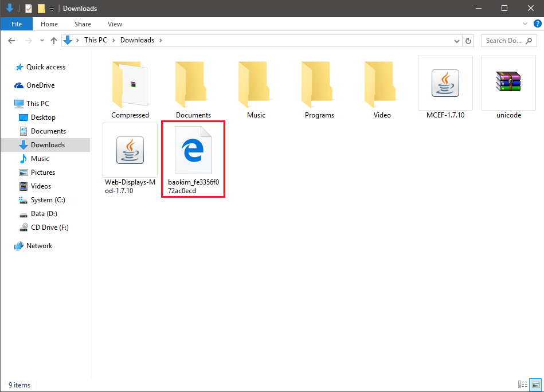
Task: Click Downloads in the address path
Action: [137, 40]
